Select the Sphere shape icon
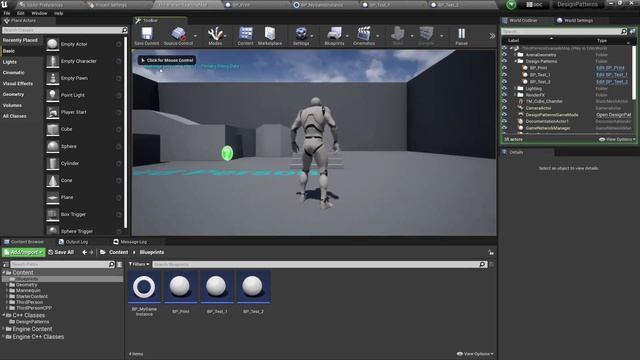640x360 pixels. 52,146
